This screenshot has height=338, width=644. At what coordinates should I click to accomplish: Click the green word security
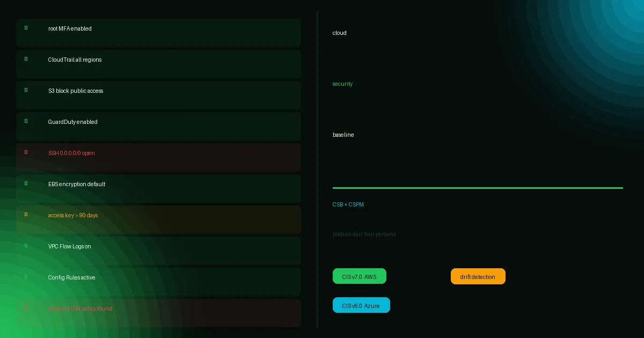[x=342, y=84]
